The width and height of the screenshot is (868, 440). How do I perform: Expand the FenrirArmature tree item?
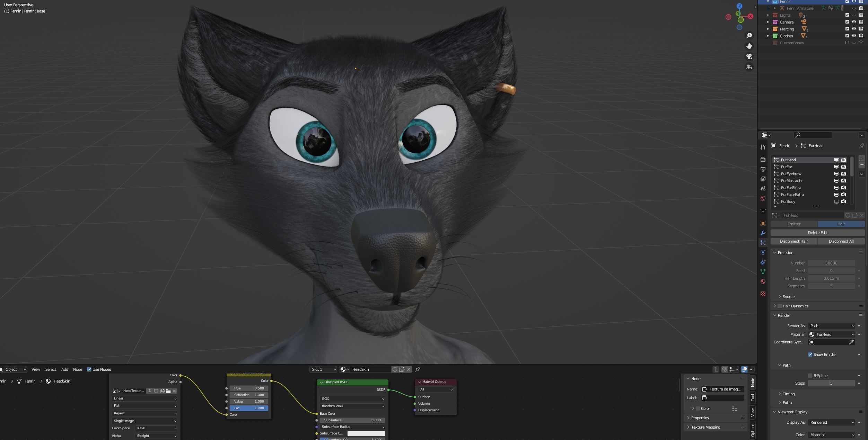pos(775,8)
